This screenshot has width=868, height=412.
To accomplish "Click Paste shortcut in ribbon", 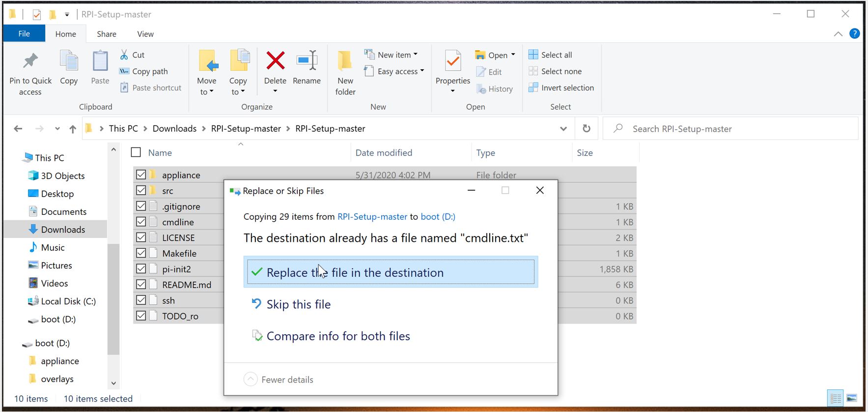I will [151, 88].
